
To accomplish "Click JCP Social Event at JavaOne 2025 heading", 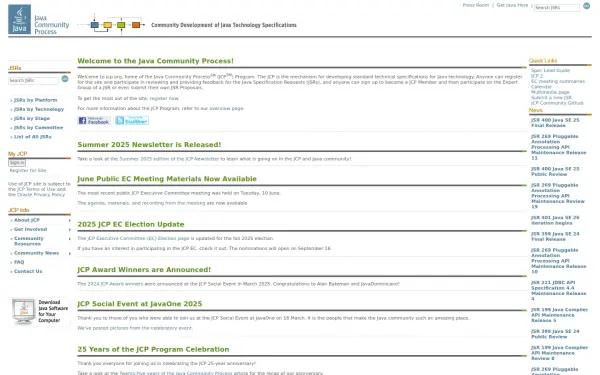I will (x=140, y=304).
